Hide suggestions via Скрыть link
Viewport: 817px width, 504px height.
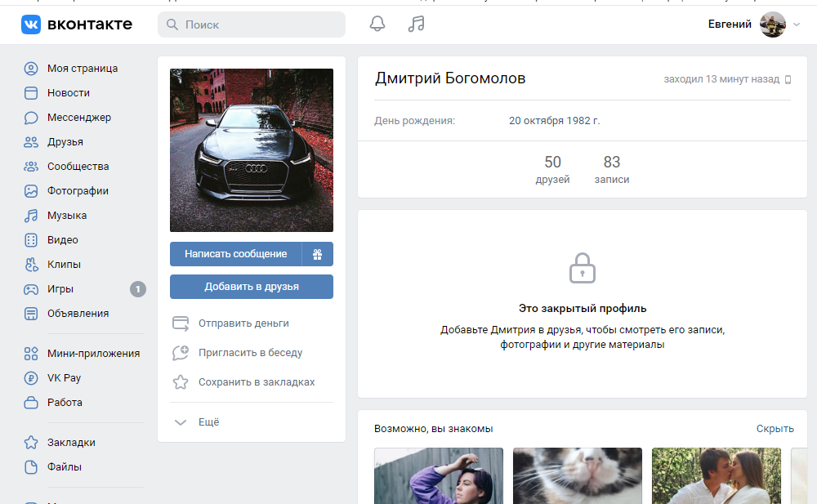tap(775, 428)
